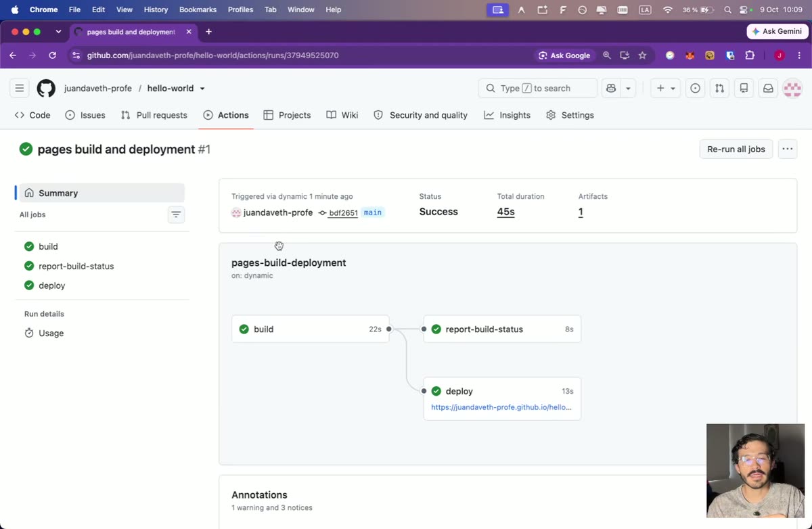Screen dimensions: 812x529
Task: Go to GitHub homepage via Octocat logo
Action: point(46,88)
